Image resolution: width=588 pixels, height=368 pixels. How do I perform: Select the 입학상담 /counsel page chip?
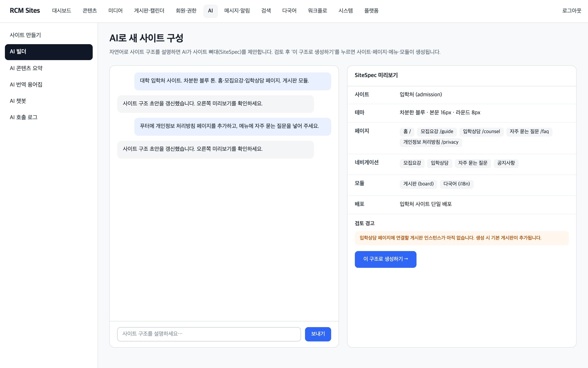[481, 132]
